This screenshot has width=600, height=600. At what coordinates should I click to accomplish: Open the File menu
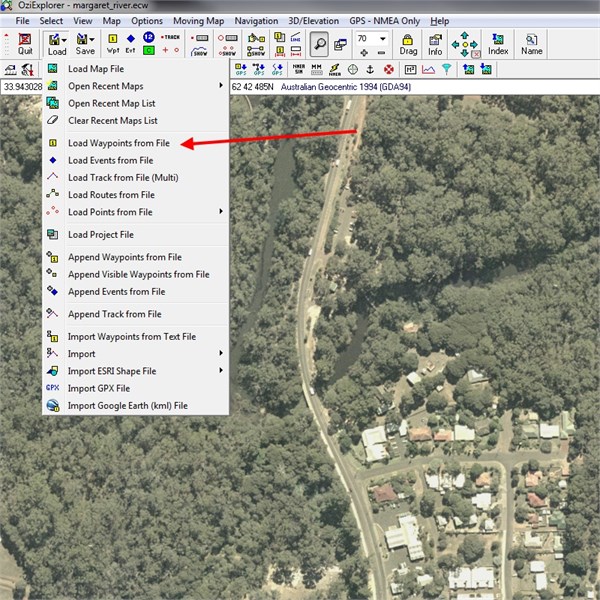(22, 21)
